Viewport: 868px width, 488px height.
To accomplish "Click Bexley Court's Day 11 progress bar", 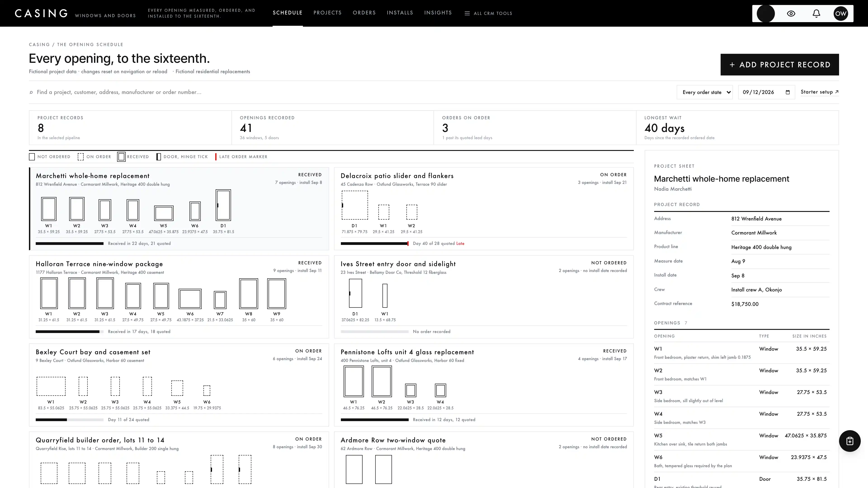I will [69, 420].
